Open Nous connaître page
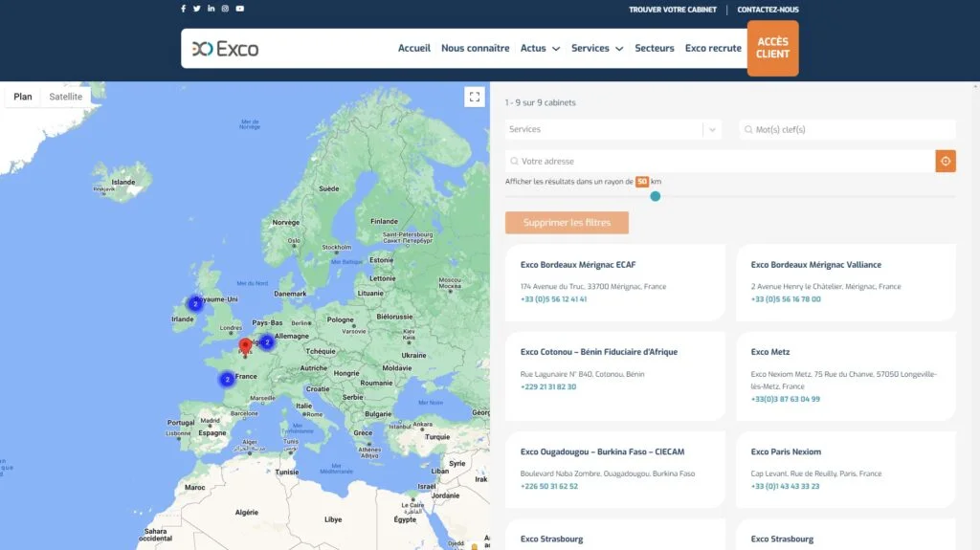Image resolution: width=980 pixels, height=550 pixels. [475, 48]
